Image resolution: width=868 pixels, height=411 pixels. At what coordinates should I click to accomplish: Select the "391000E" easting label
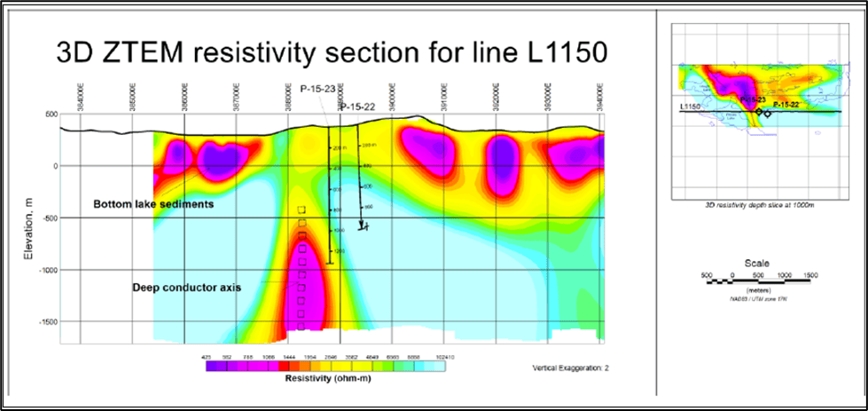(x=444, y=98)
